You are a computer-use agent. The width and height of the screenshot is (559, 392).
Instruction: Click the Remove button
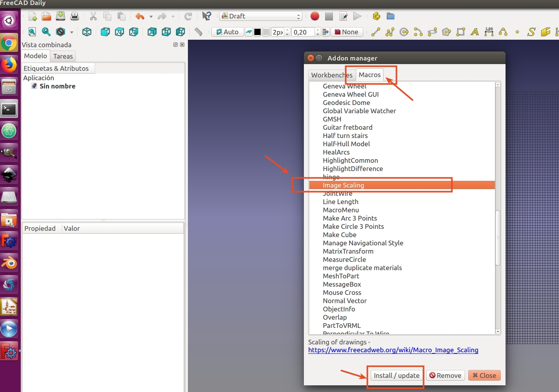[445, 375]
